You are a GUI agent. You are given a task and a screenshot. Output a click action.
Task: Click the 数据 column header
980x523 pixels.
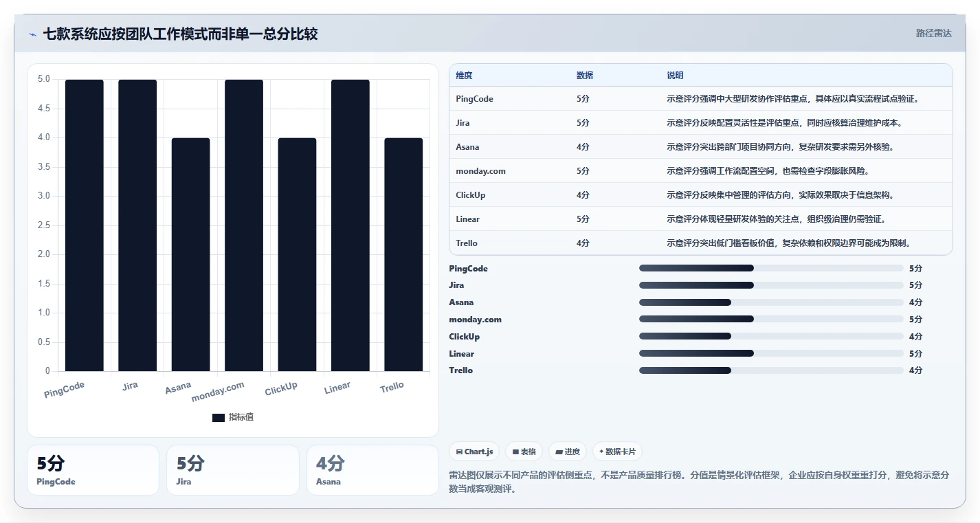pos(585,76)
